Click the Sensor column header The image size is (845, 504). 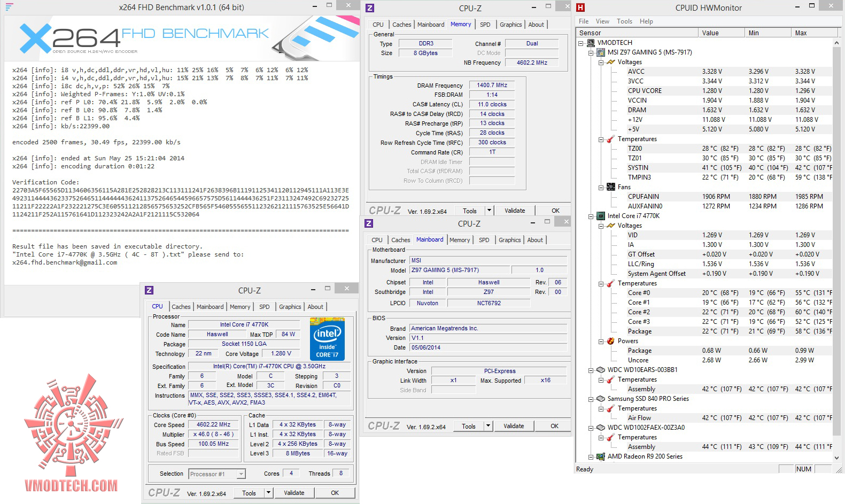[x=637, y=33]
